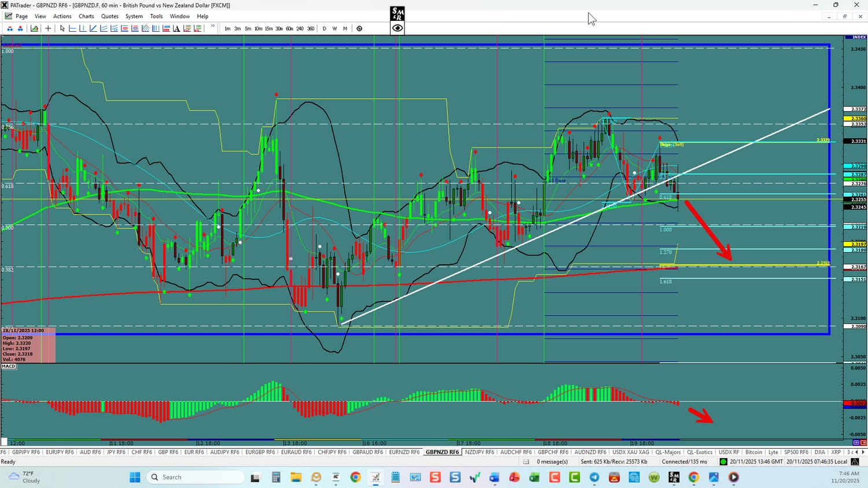Click green connection status indicator in status bar
The height and width of the screenshot is (488, 868).
tap(723, 462)
